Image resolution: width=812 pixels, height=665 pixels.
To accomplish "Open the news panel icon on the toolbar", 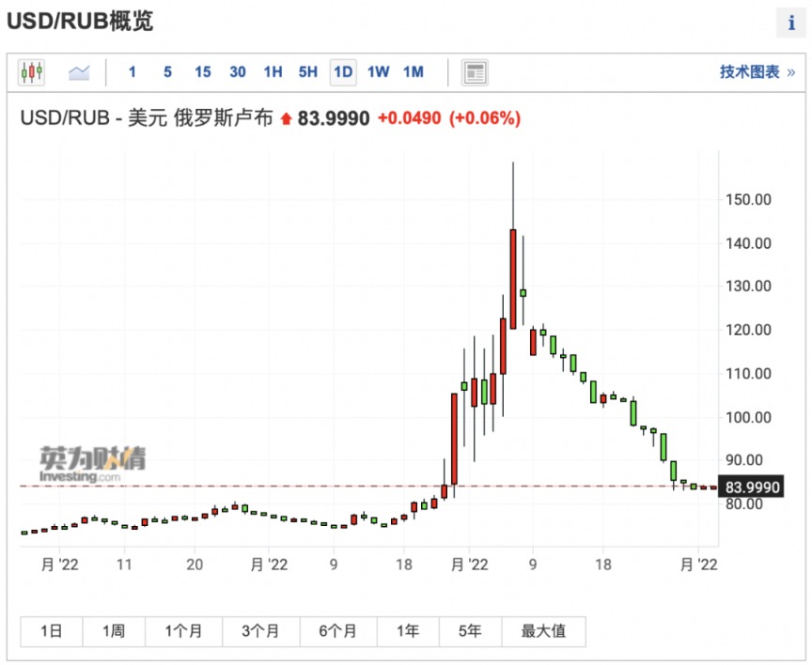I will (x=475, y=72).
